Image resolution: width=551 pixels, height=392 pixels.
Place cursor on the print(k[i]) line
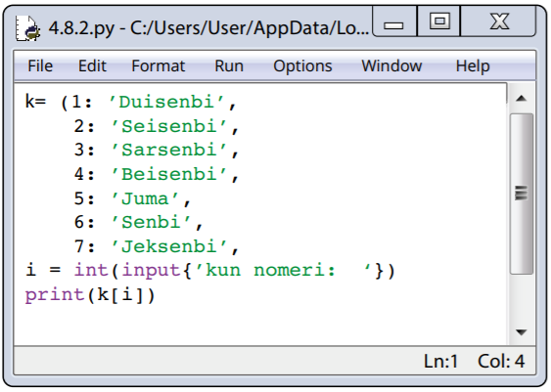coord(90,295)
